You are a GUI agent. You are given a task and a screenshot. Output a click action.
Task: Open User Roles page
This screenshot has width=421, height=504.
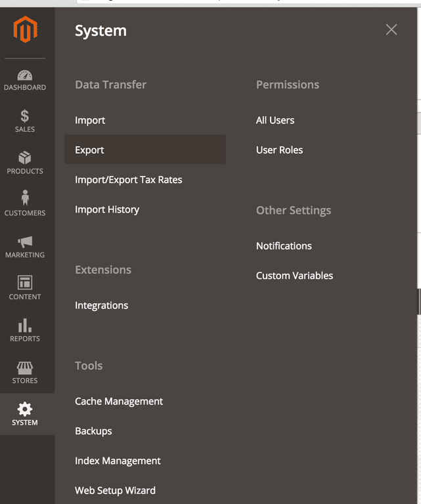pos(279,150)
